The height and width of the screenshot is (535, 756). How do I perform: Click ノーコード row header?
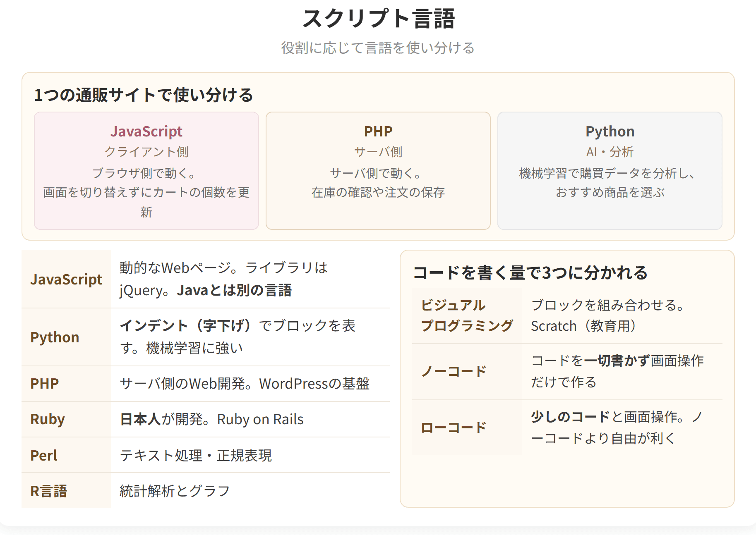click(x=467, y=371)
